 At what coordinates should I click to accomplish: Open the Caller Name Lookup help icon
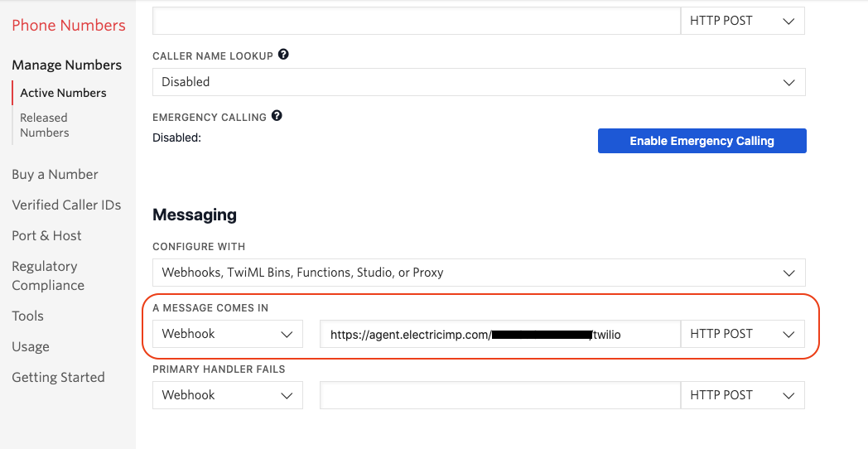pos(283,55)
